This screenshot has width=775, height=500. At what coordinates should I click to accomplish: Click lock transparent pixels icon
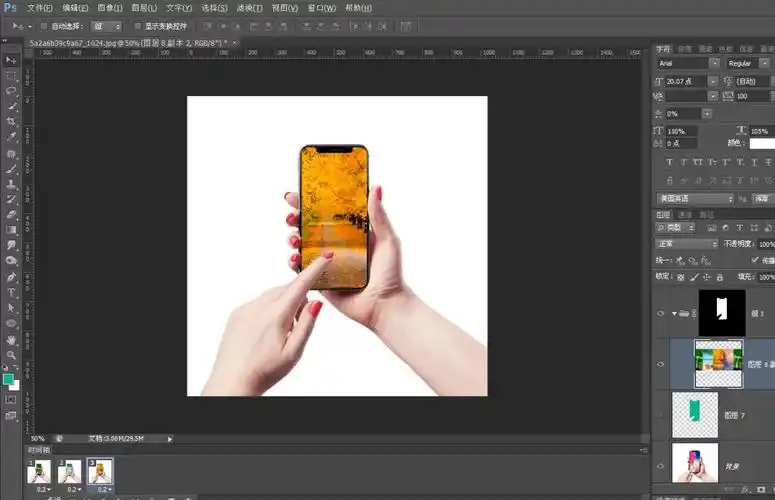[x=681, y=277]
